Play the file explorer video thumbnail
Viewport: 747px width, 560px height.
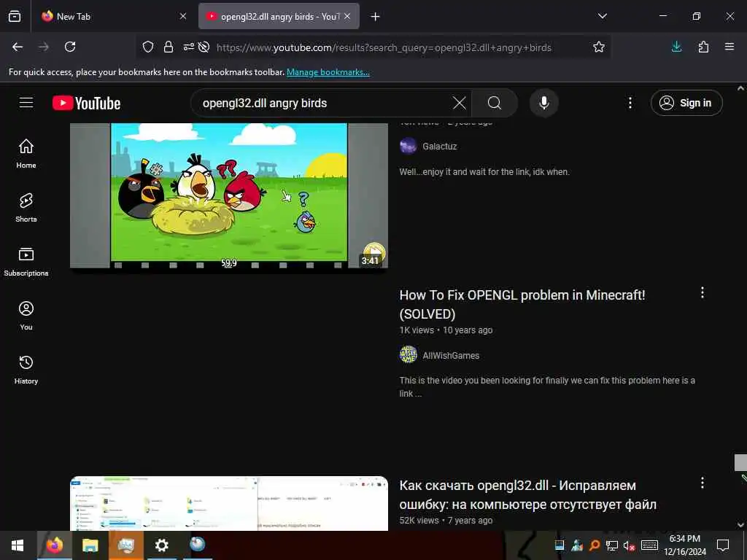coord(228,503)
